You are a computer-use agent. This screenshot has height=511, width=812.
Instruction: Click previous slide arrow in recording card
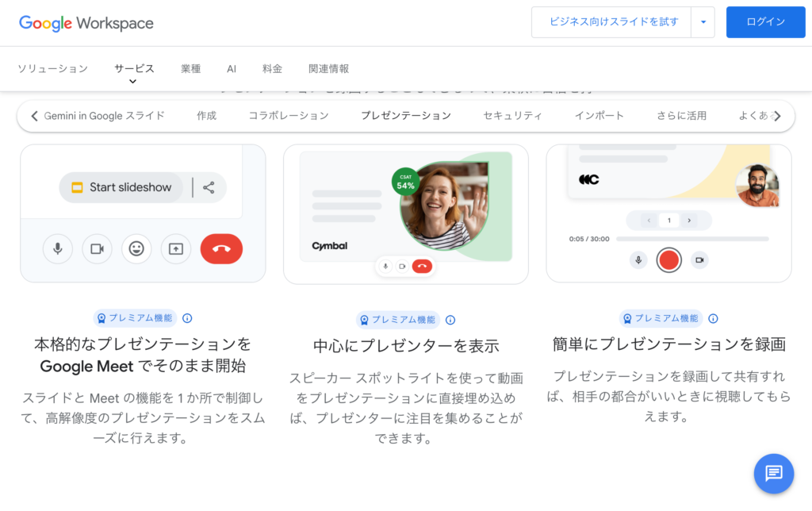pos(649,221)
